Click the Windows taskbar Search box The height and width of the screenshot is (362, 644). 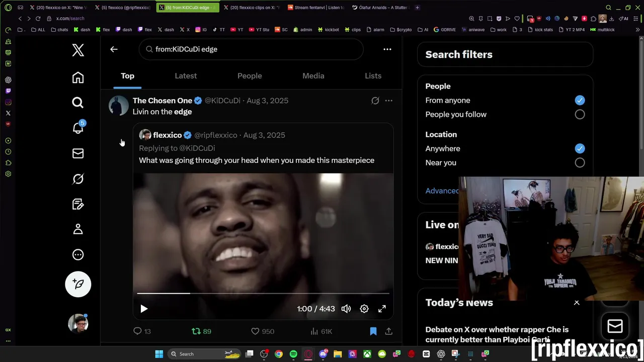point(205,354)
